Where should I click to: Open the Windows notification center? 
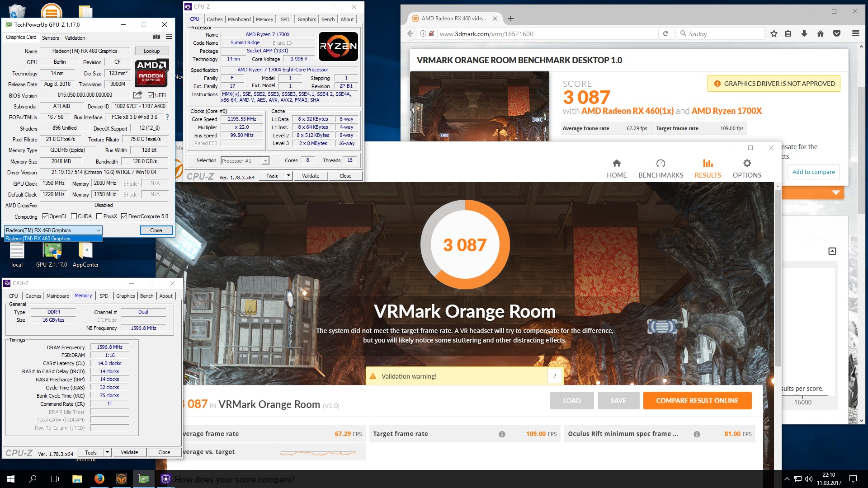click(853, 479)
